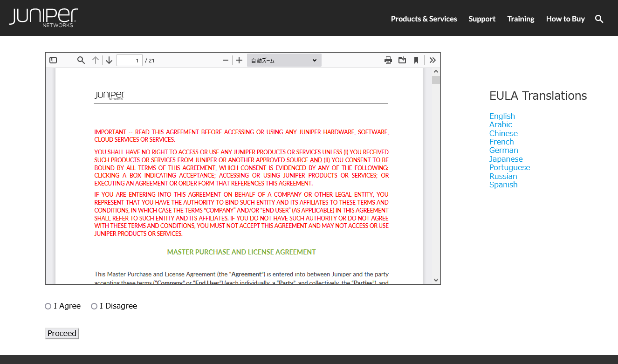The image size is (618, 364).
Task: Click the PDF scrollbar down arrow
Action: [x=436, y=280]
